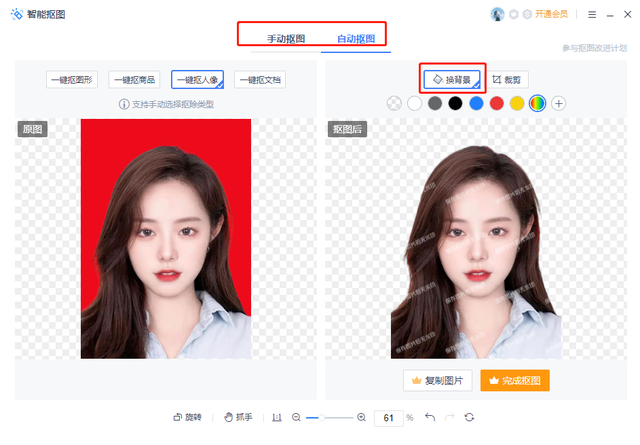Switch to the 手动抠图 tab

(286, 39)
